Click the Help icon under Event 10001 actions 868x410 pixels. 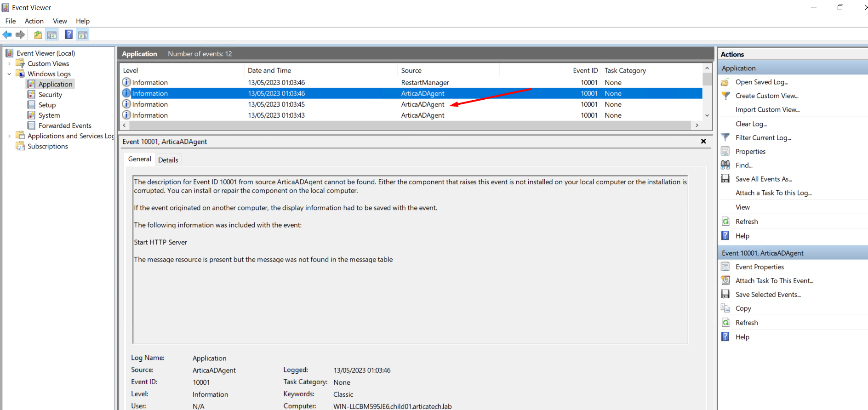(725, 337)
